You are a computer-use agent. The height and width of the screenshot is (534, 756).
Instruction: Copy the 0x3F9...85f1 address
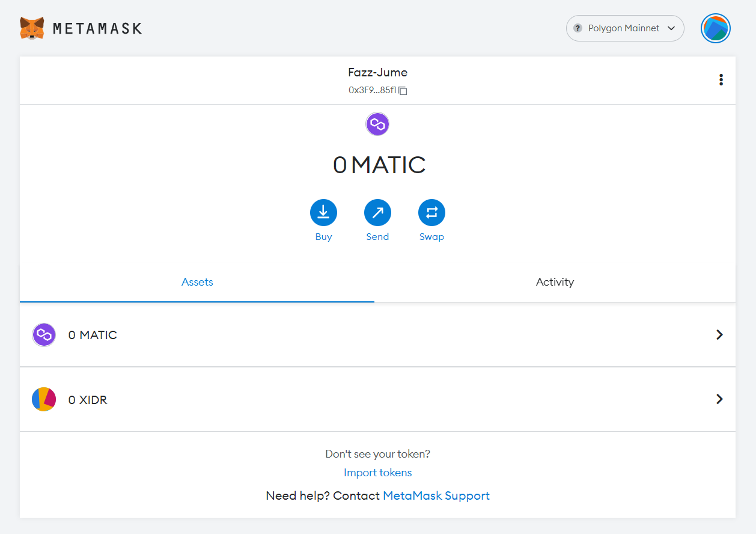pos(403,91)
